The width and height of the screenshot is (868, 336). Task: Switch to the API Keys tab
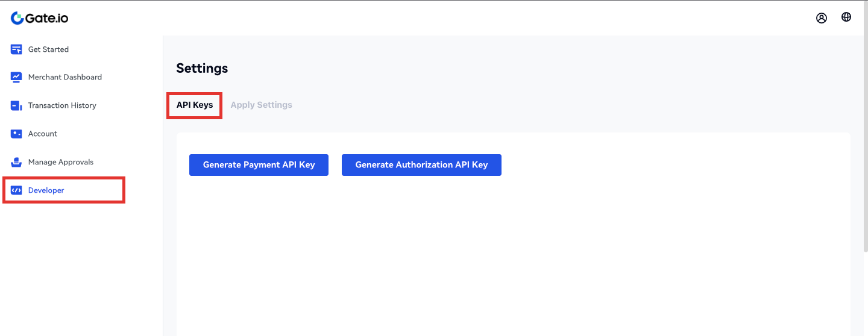click(x=195, y=105)
